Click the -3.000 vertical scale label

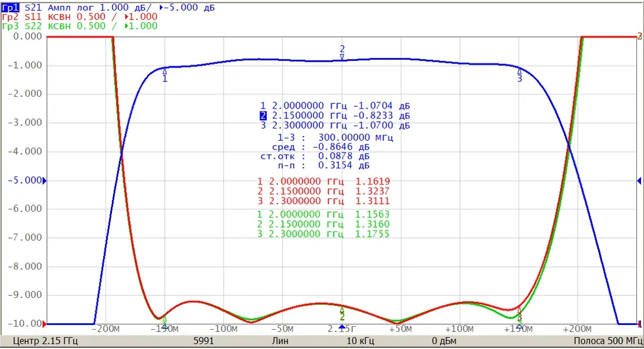pos(25,123)
